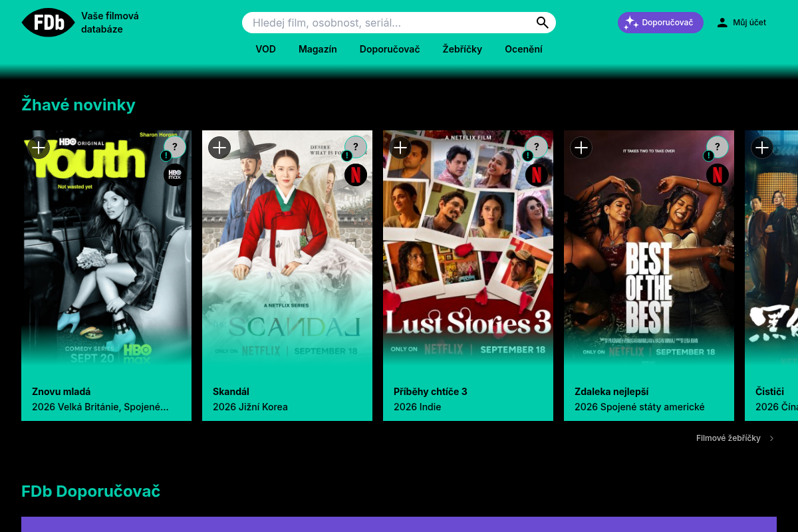This screenshot has width=798, height=532.
Task: Open Doporučovač in navigation menu
Action: pos(390,49)
